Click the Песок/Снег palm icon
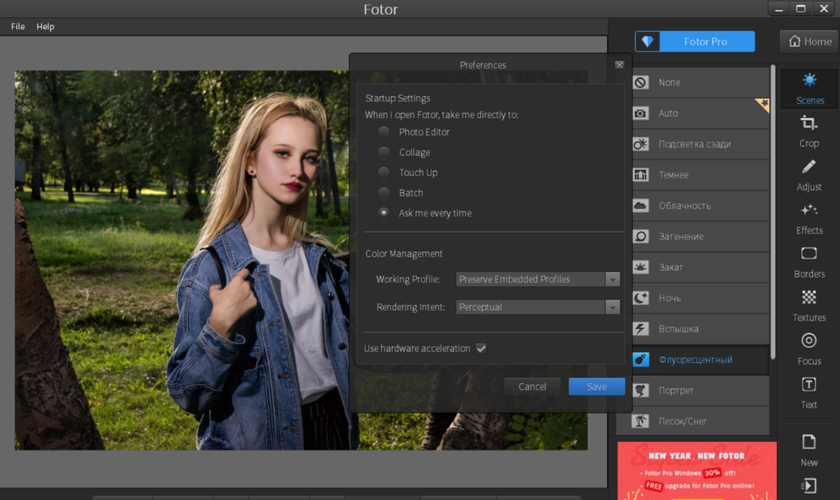 point(641,421)
